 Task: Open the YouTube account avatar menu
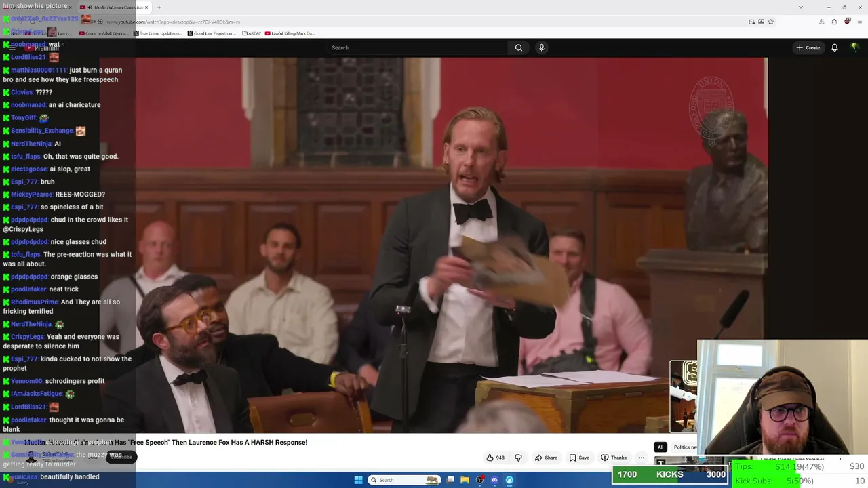click(x=854, y=47)
